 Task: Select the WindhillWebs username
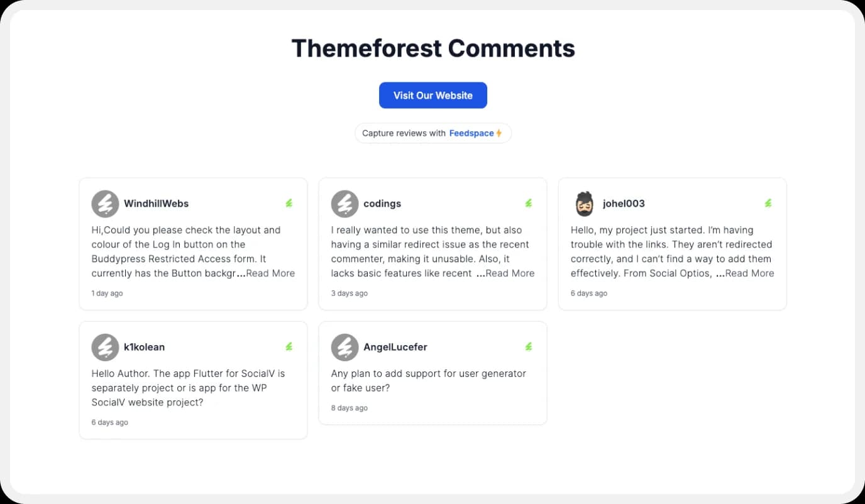155,203
